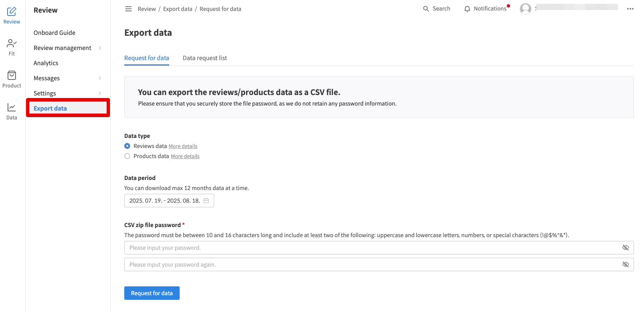Open the Fit section icon
This screenshot has height=312, width=644.
click(12, 44)
